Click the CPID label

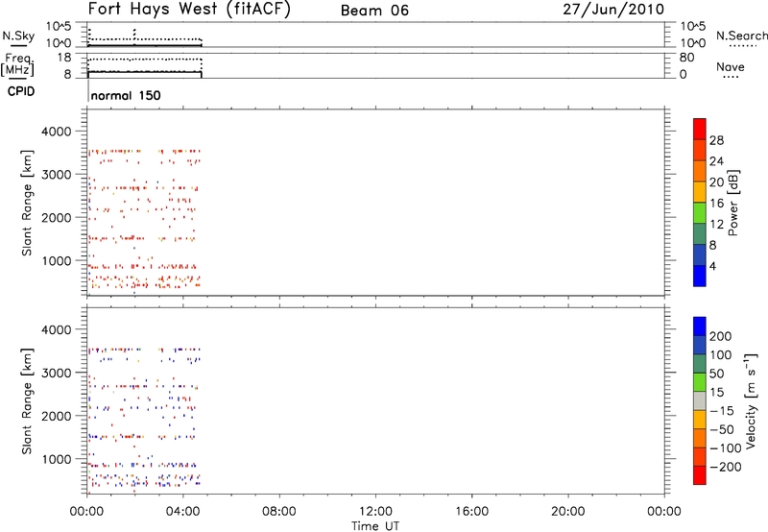point(21,91)
